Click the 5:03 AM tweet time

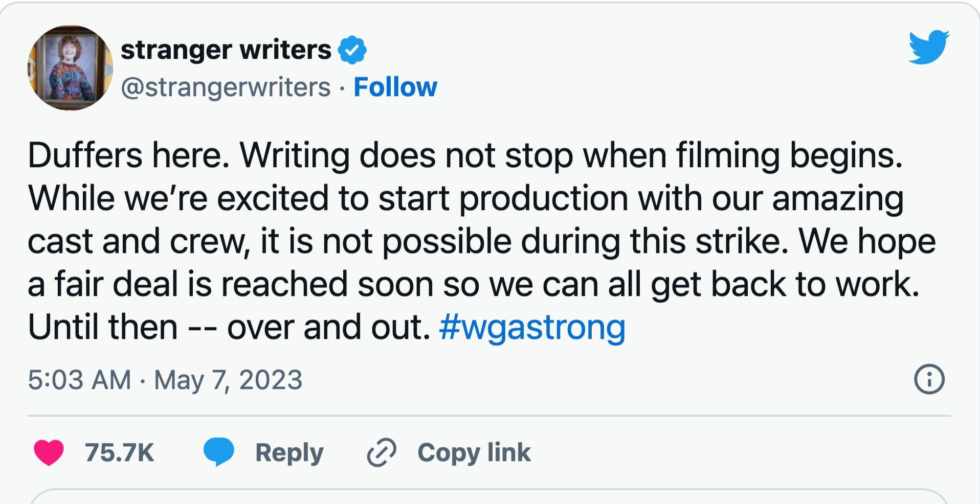(79, 380)
